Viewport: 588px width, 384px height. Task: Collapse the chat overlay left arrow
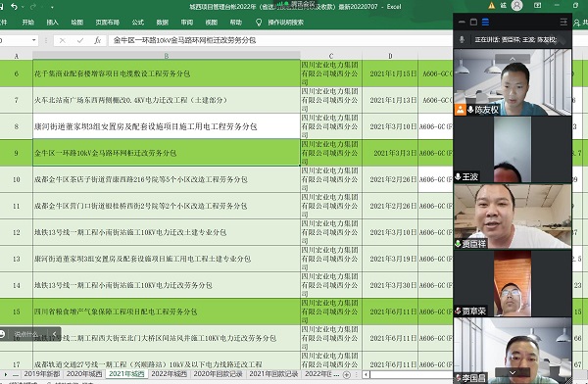tap(54, 334)
